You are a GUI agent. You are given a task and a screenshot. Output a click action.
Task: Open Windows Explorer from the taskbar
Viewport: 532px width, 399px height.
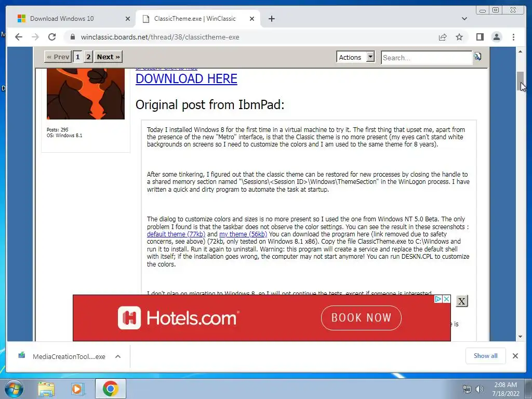46,389
